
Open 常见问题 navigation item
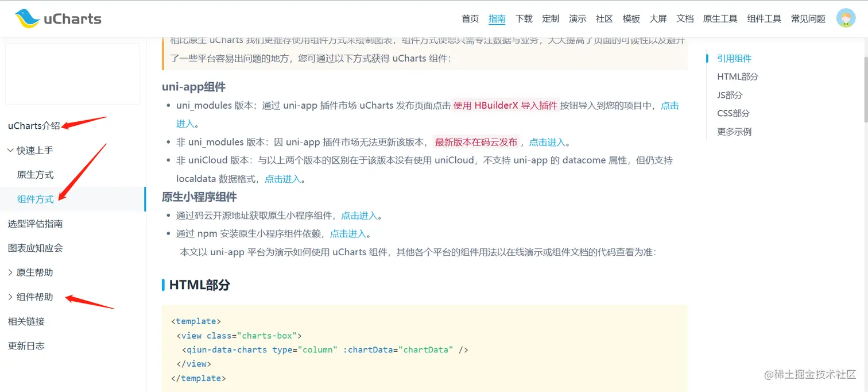808,19
